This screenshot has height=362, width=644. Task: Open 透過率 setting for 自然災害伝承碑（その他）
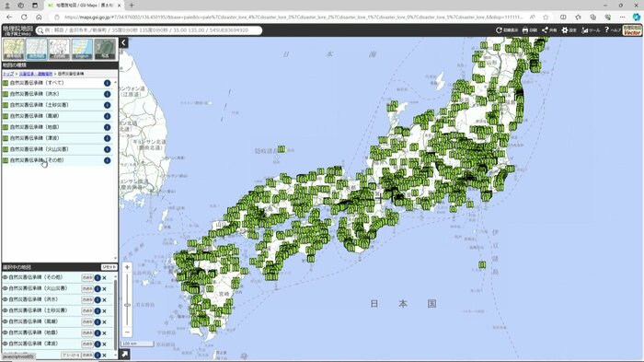[87, 277]
